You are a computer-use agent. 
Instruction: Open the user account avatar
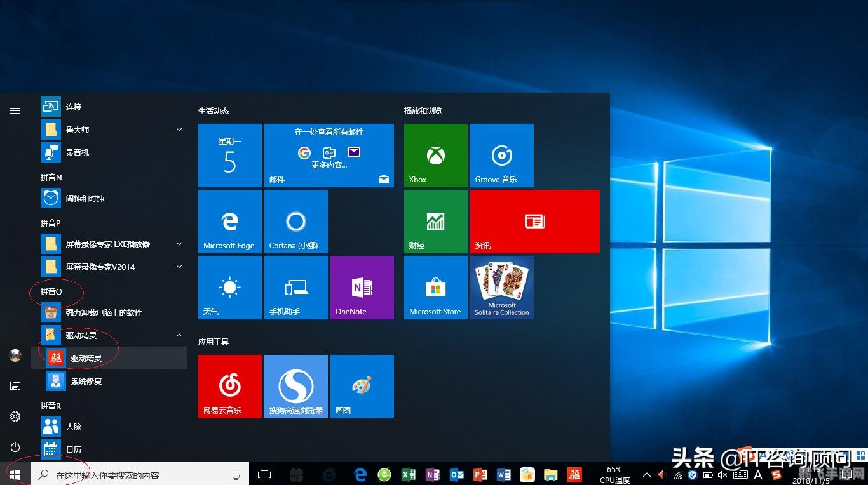click(x=15, y=355)
